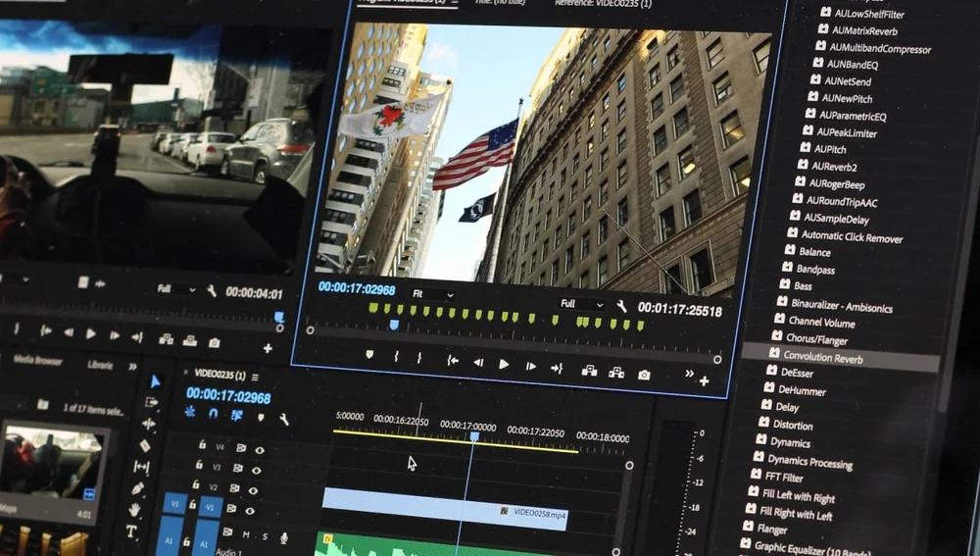Open the VIDEO0235 (1) sequence panel menu

[255, 378]
